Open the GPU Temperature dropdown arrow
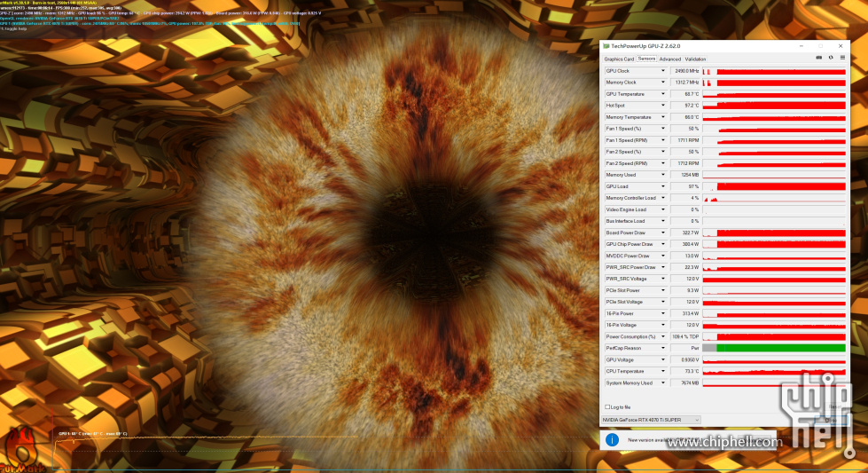Screen dimensions: 868x473 point(662,94)
